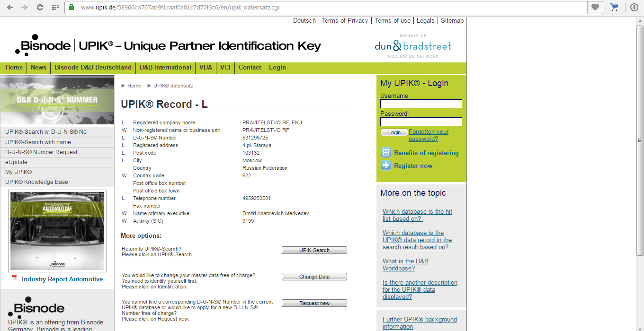Open D-U-N-S Number Request sidebar item
This screenshot has height=331, width=644.
(57, 152)
